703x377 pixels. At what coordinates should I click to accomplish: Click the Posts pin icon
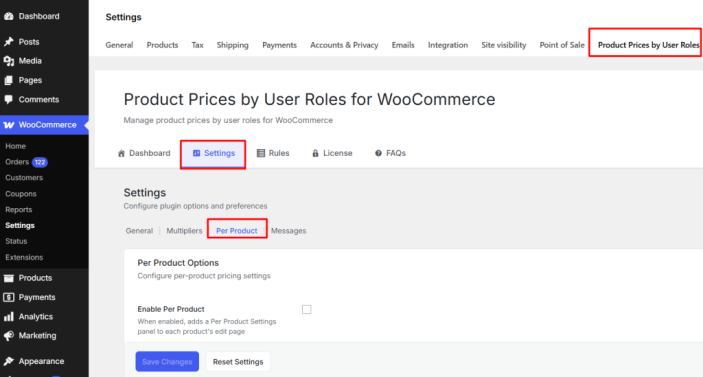coord(9,42)
